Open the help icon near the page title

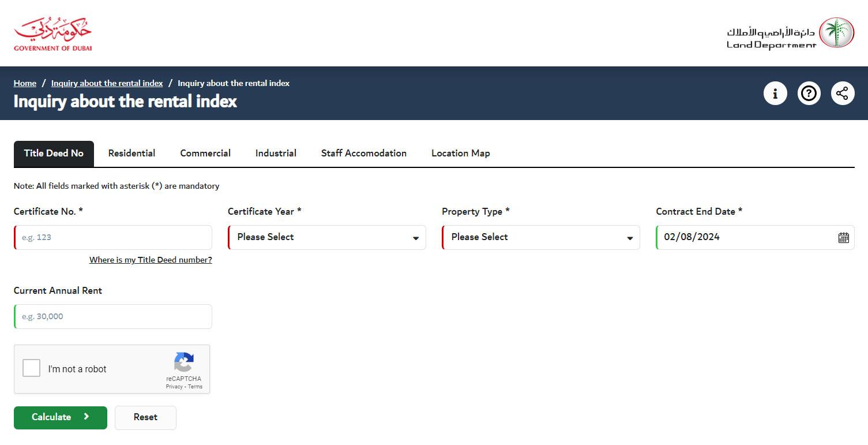[x=809, y=93]
